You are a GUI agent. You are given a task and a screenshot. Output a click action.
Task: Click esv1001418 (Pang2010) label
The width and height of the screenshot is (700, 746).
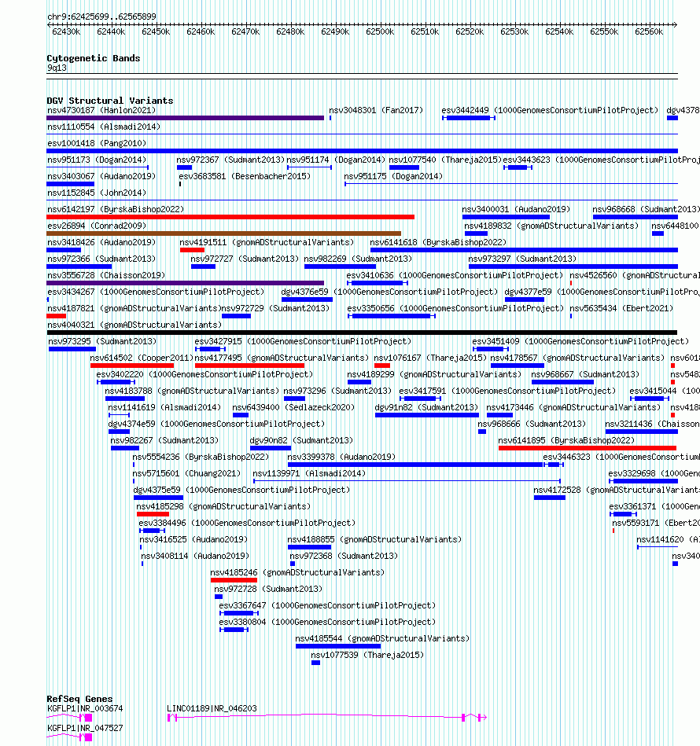click(x=97, y=143)
